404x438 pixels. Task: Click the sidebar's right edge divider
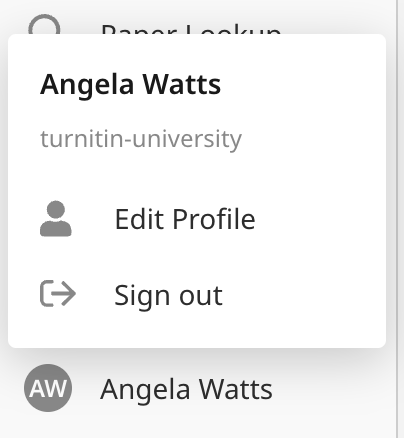(397, 219)
